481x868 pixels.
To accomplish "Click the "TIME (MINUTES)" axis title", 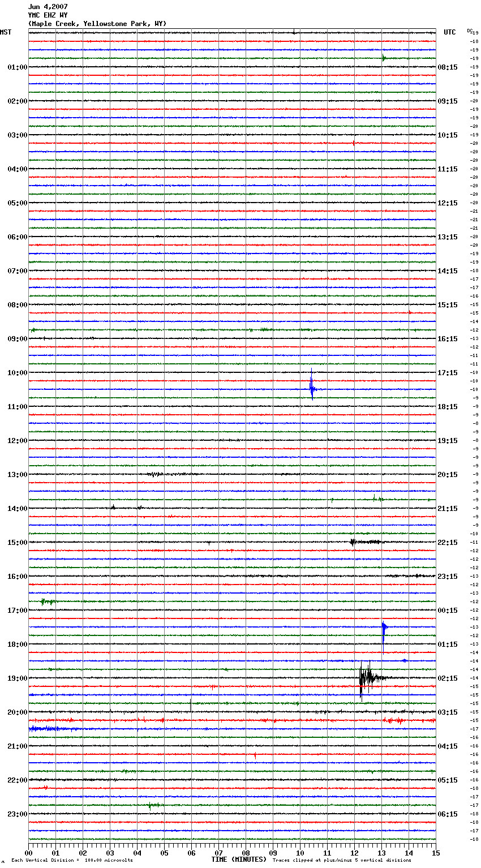I will click(x=239, y=860).
